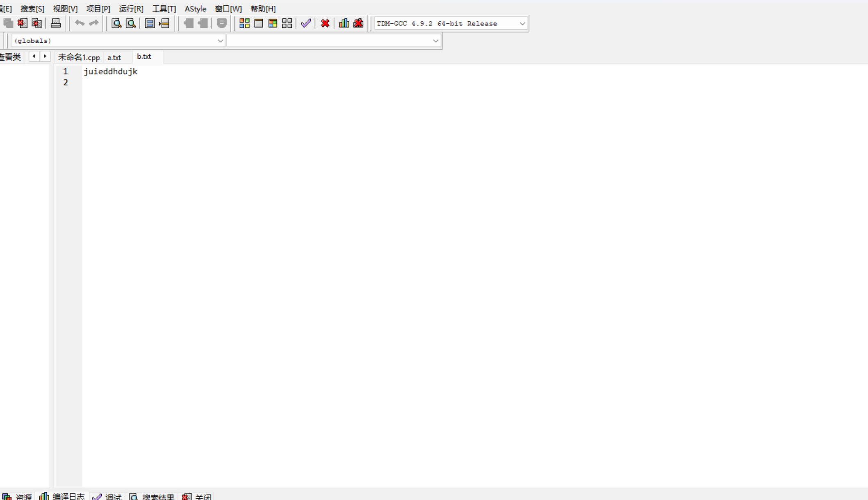This screenshot has width=868, height=500.
Task: Click the Compile and Run icon
Action: point(273,23)
